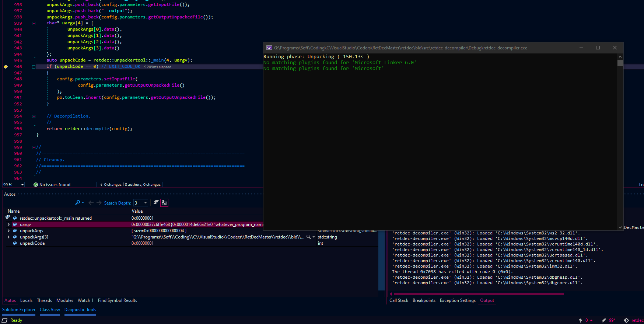This screenshot has width=644, height=324.
Task: Open the Watch 1 tab
Action: 85,300
